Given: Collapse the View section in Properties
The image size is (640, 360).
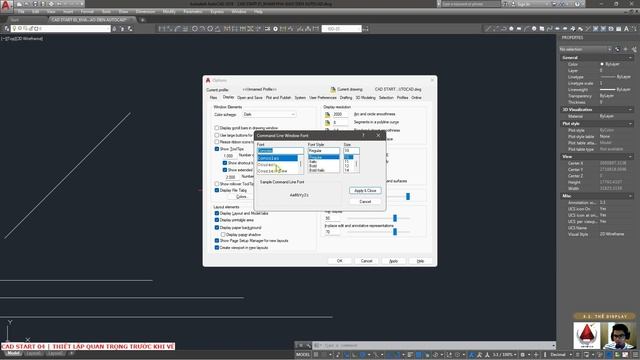Looking at the screenshot, I should tap(630, 157).
